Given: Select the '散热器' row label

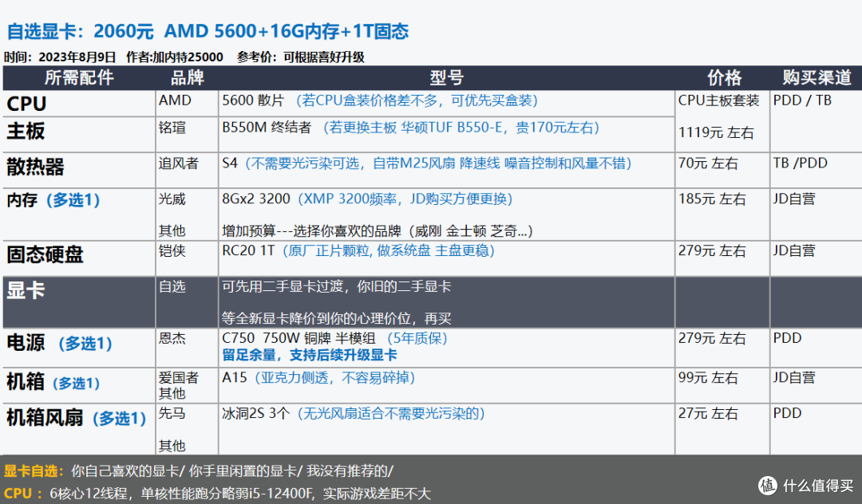Looking at the screenshot, I should coord(35,167).
